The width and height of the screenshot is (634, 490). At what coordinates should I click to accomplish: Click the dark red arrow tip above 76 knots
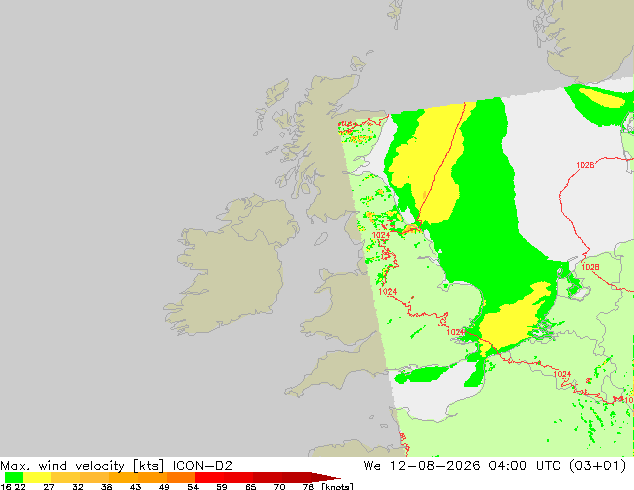(325, 477)
